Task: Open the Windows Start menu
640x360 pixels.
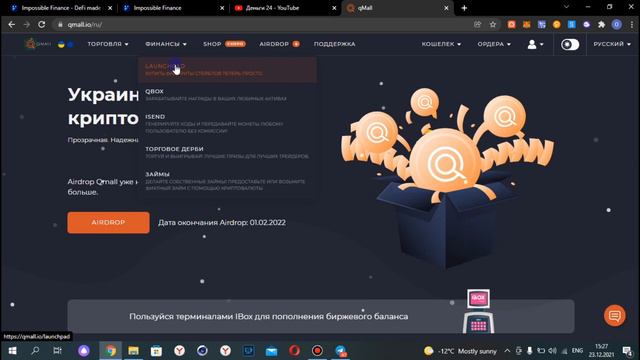Action: 12,351
